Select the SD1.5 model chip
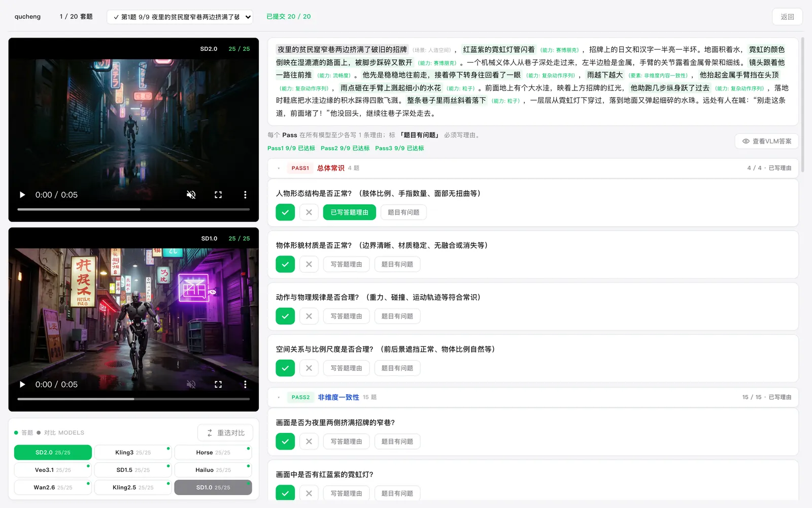The width and height of the screenshot is (812, 508). pyautogui.click(x=133, y=470)
